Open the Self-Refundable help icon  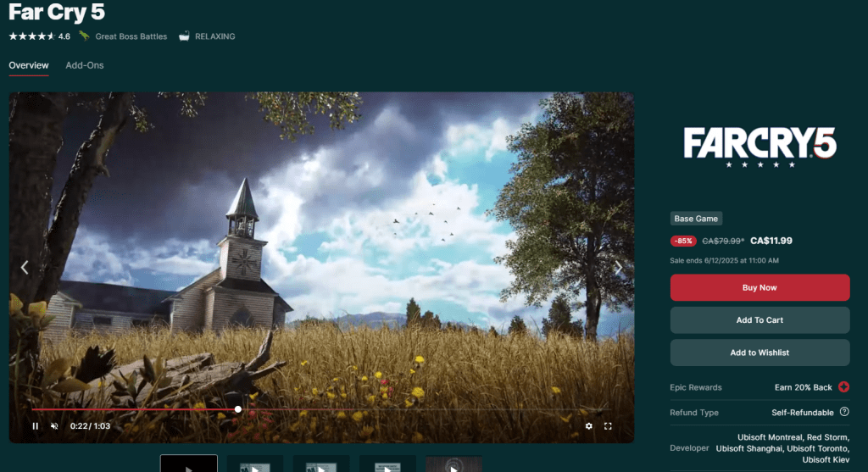(844, 412)
